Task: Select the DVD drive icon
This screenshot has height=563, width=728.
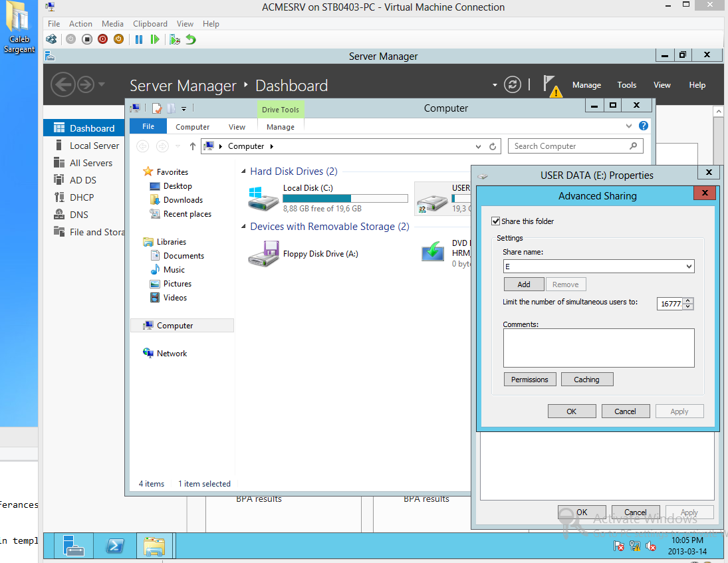Action: point(432,251)
